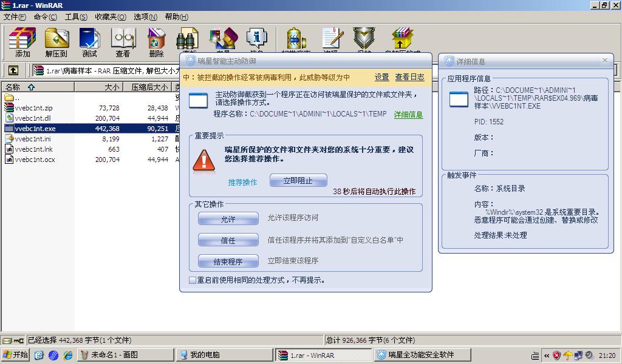Screen dimensions: 622x364
Task: Click the Info speech-bubble toolbar icon
Action: 257,39
